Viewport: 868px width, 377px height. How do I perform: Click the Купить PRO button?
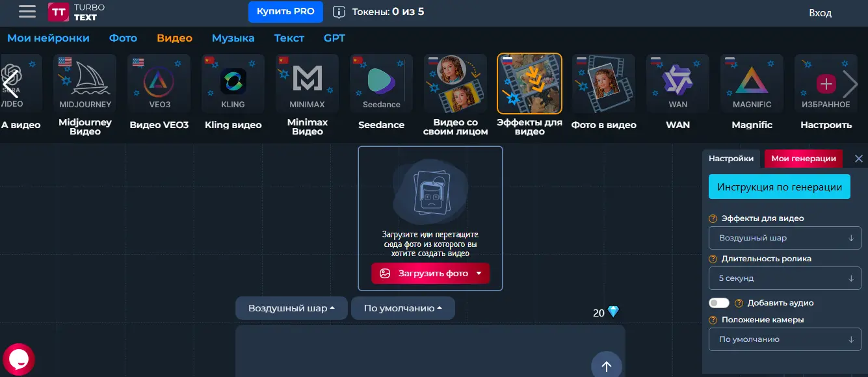[285, 12]
